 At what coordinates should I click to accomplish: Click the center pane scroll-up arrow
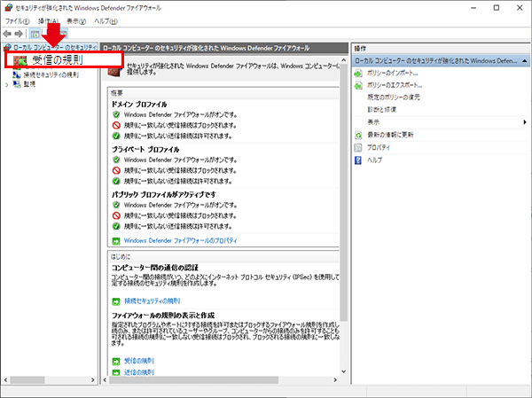click(344, 60)
